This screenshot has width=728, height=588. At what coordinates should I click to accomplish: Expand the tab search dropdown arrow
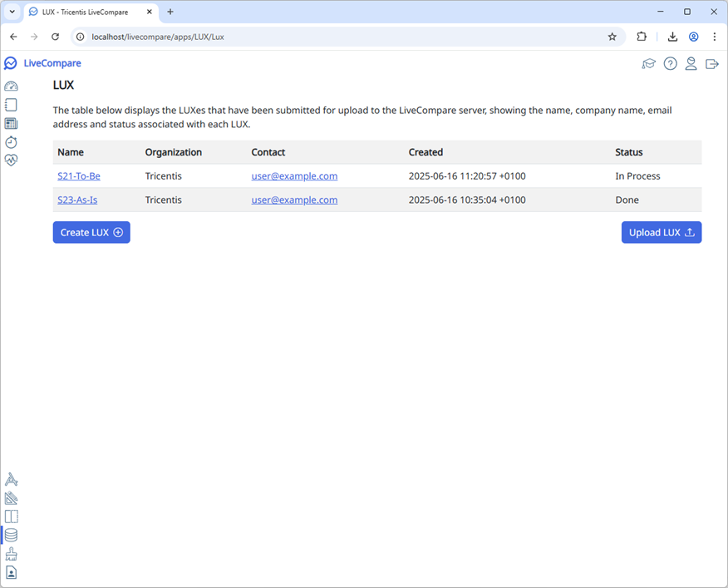(x=12, y=12)
